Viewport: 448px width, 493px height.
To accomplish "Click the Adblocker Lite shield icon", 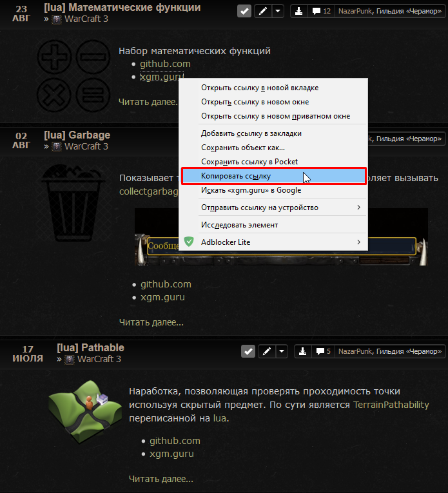I will 189,242.
